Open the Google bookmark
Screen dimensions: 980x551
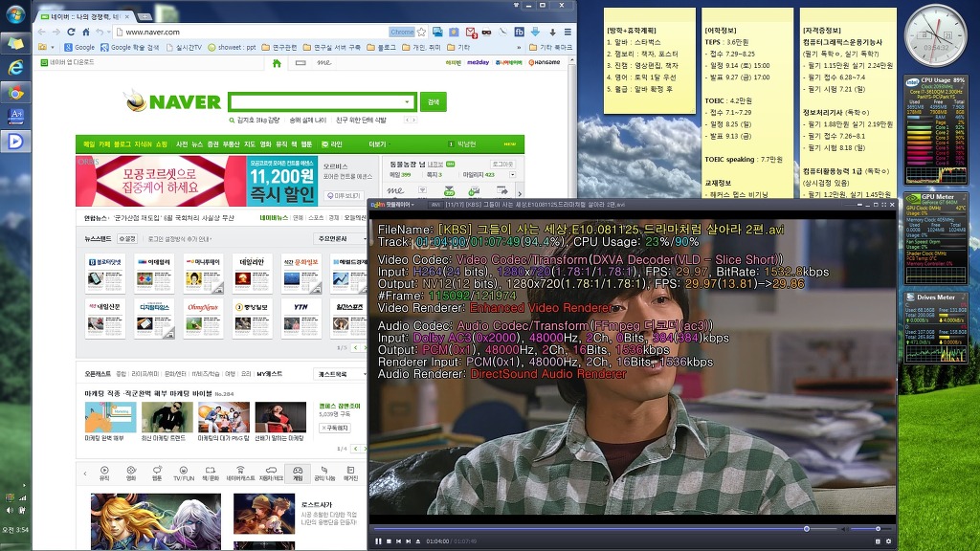click(79, 47)
